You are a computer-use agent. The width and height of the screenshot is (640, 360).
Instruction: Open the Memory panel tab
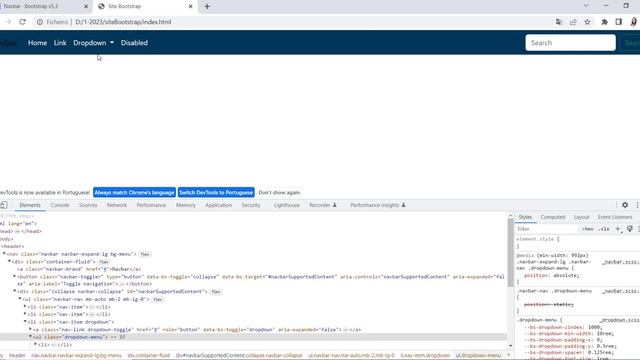186,205
